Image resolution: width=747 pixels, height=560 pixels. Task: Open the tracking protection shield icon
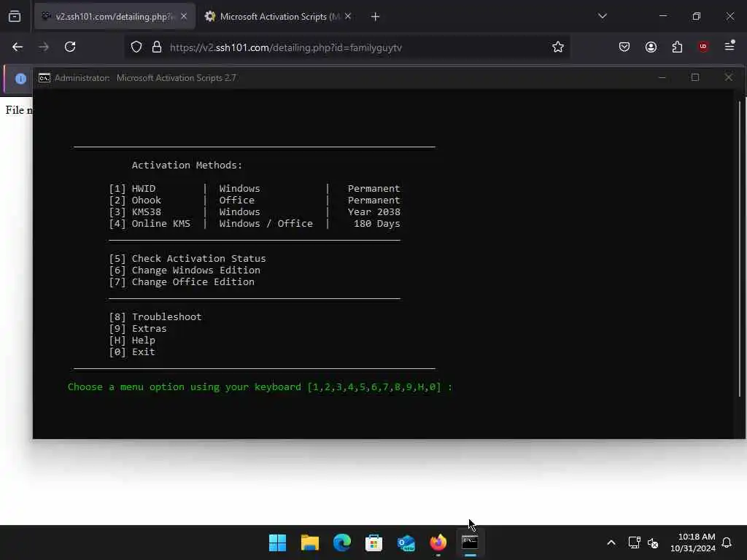[136, 47]
